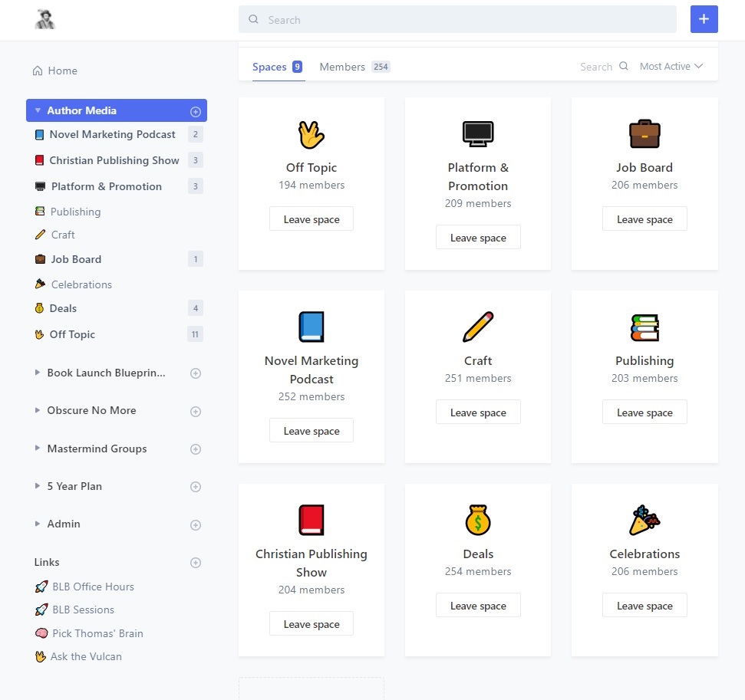Image resolution: width=745 pixels, height=700 pixels.
Task: Click the plus icon next to Book Launch Blueprint
Action: tap(196, 373)
